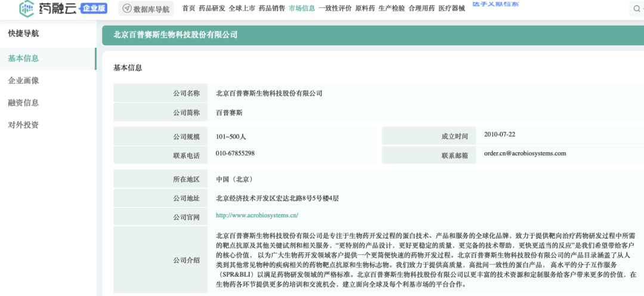Viewport: 644px width, 296px height.
Task: Select 市场信息 menu item
Action: click(x=302, y=8)
